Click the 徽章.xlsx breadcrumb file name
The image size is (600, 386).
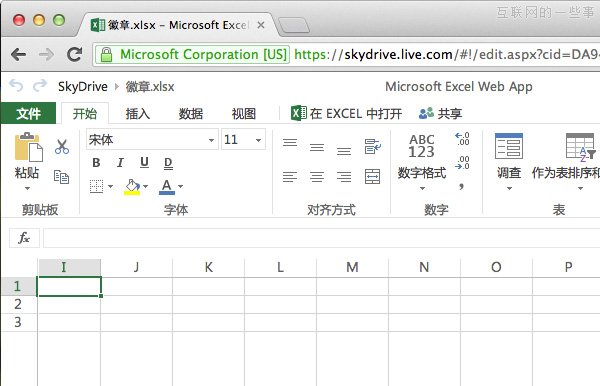(x=150, y=87)
